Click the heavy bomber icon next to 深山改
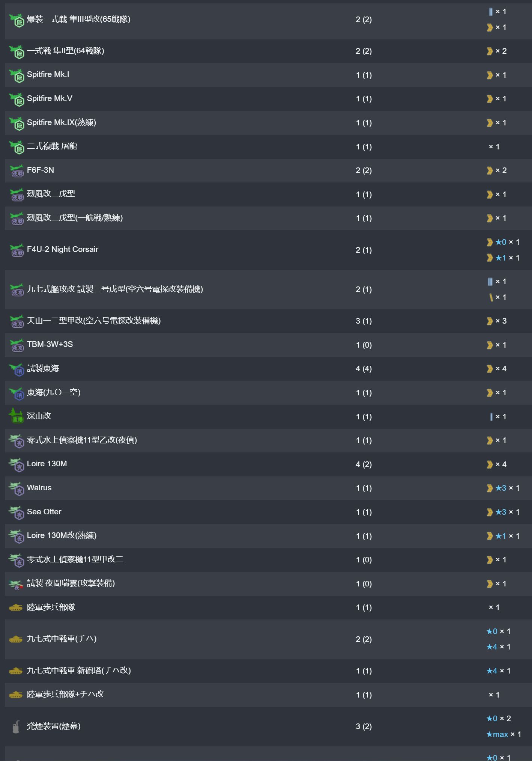Viewport: 532px width, 761px height. tap(16, 416)
